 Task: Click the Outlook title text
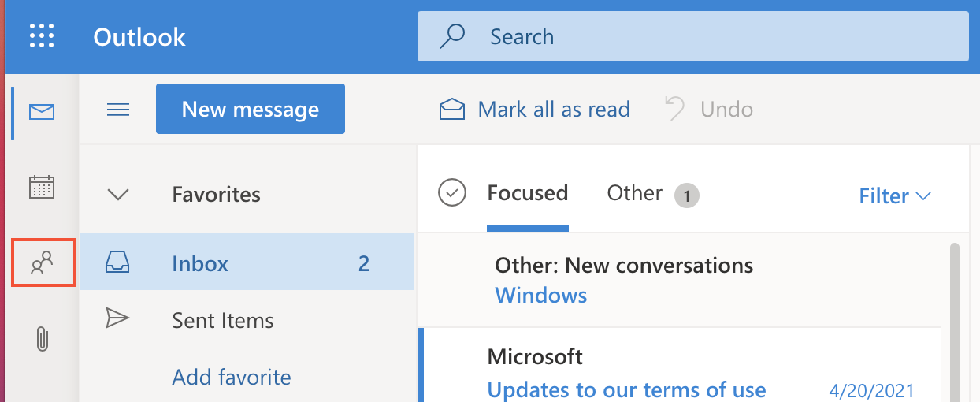(x=139, y=36)
